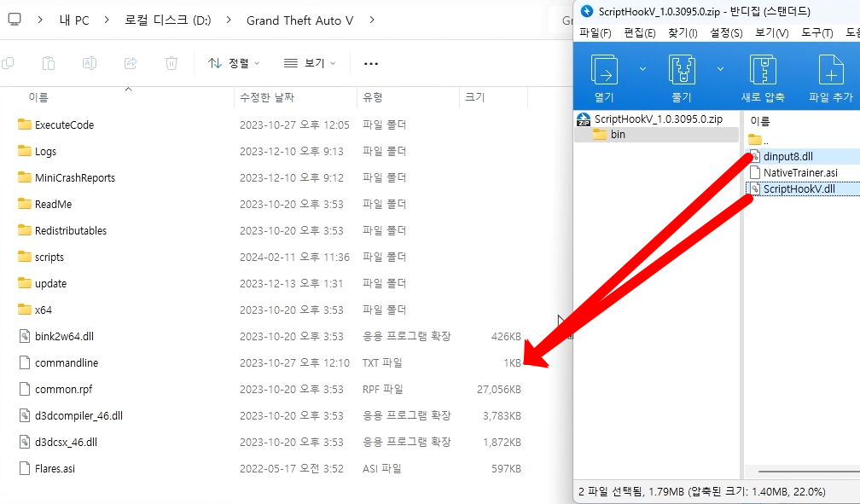Image resolution: width=860 pixels, height=504 pixels.
Task: Select the NativeTrainer.asi file
Action: click(799, 172)
